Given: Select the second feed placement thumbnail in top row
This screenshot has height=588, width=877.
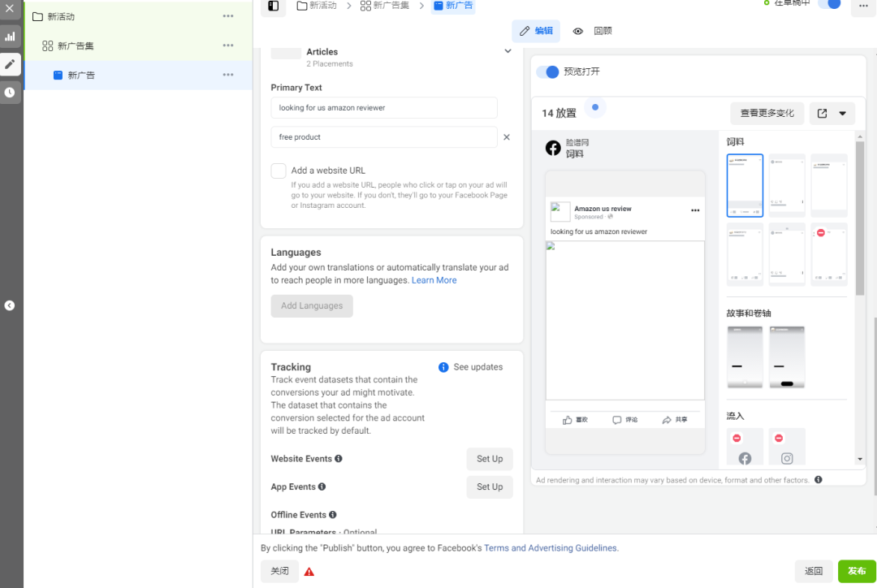Looking at the screenshot, I should point(787,186).
